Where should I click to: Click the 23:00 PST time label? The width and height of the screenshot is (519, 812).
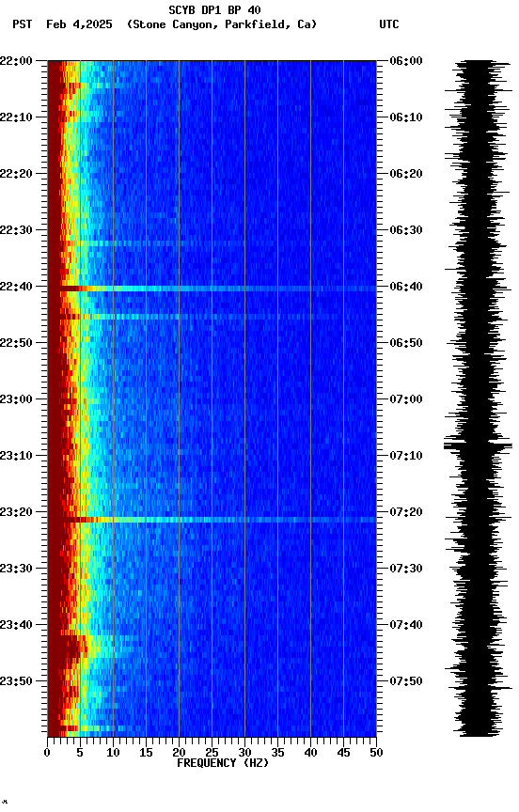[16, 399]
